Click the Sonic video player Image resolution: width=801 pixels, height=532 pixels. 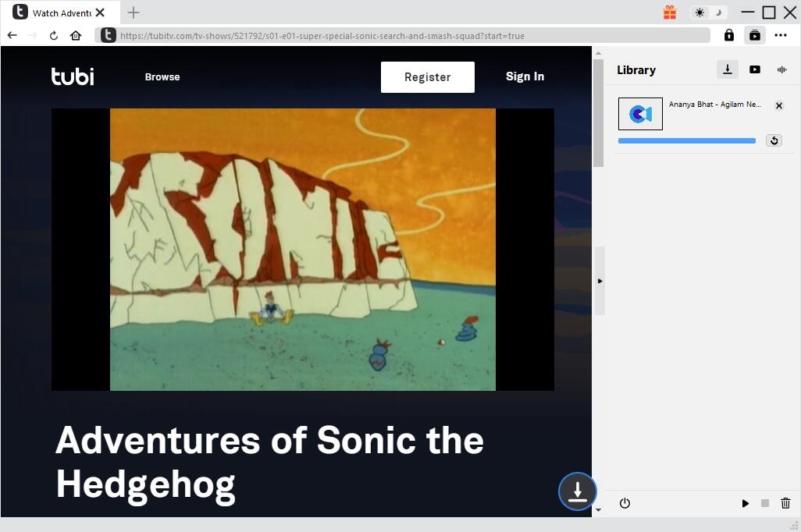[x=302, y=249]
